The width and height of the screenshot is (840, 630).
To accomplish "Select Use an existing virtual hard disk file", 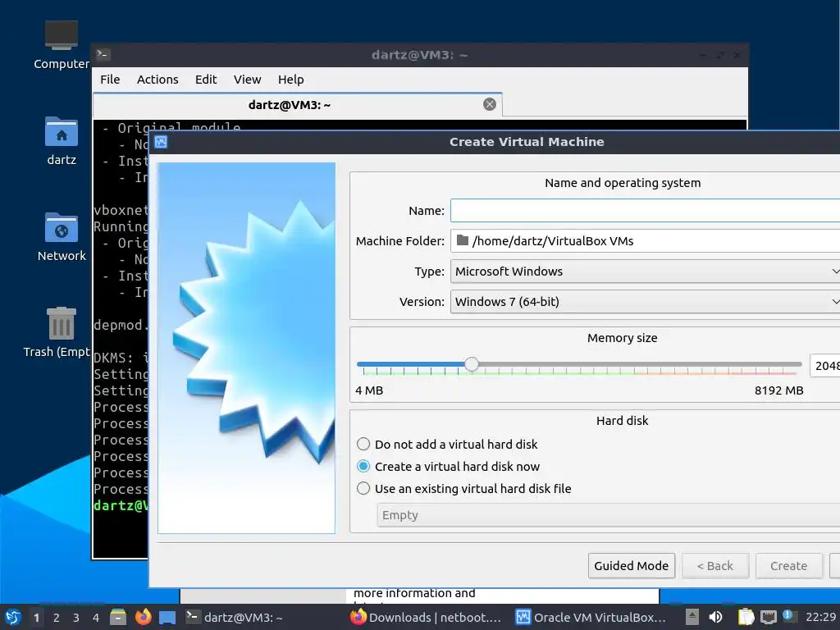I will click(363, 489).
